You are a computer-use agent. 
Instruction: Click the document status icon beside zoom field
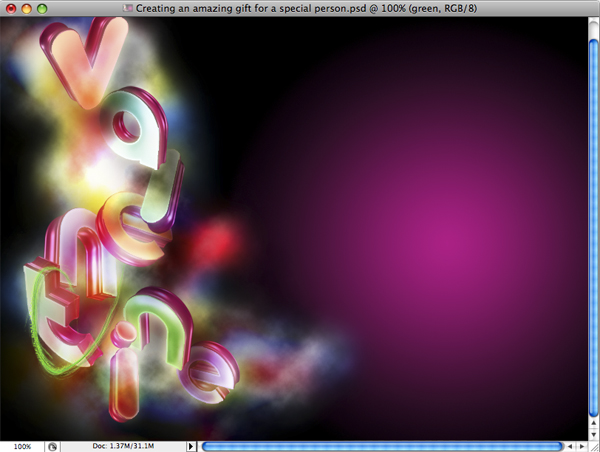pyautogui.click(x=52, y=446)
